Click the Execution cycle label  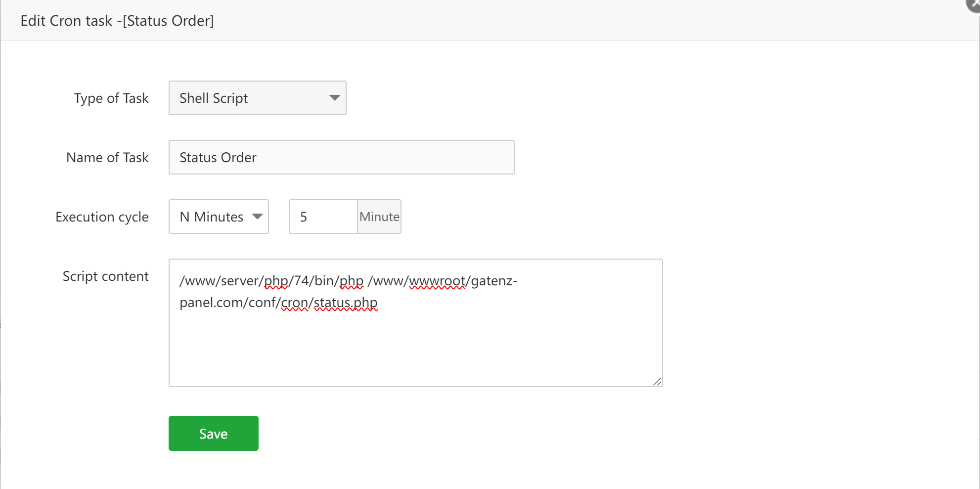point(102,217)
